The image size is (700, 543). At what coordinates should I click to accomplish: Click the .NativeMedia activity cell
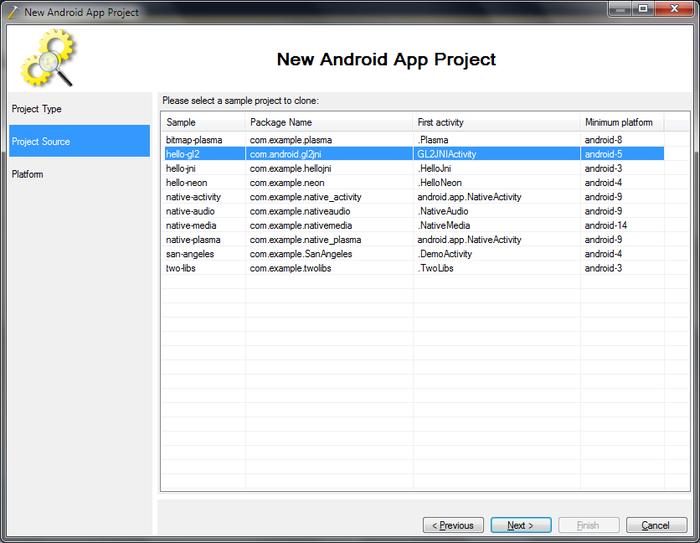click(x=444, y=226)
